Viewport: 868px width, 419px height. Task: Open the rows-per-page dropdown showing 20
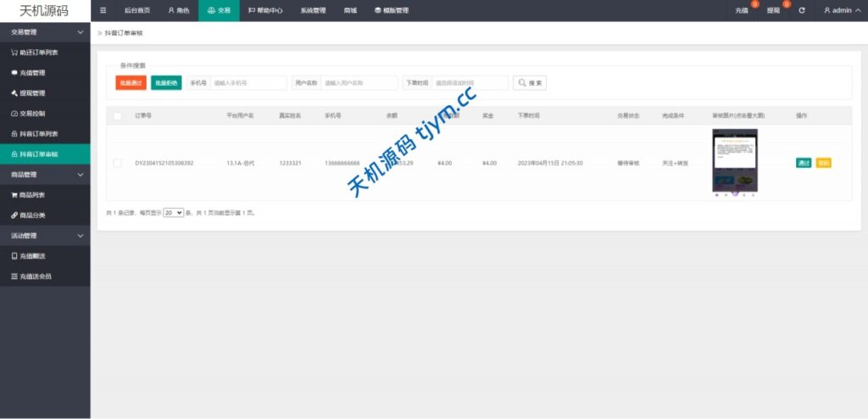coord(173,213)
